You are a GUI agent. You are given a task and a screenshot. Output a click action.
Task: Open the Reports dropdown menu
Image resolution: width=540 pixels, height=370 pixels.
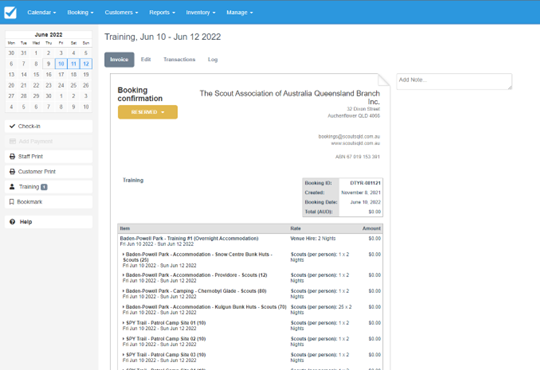coord(162,12)
